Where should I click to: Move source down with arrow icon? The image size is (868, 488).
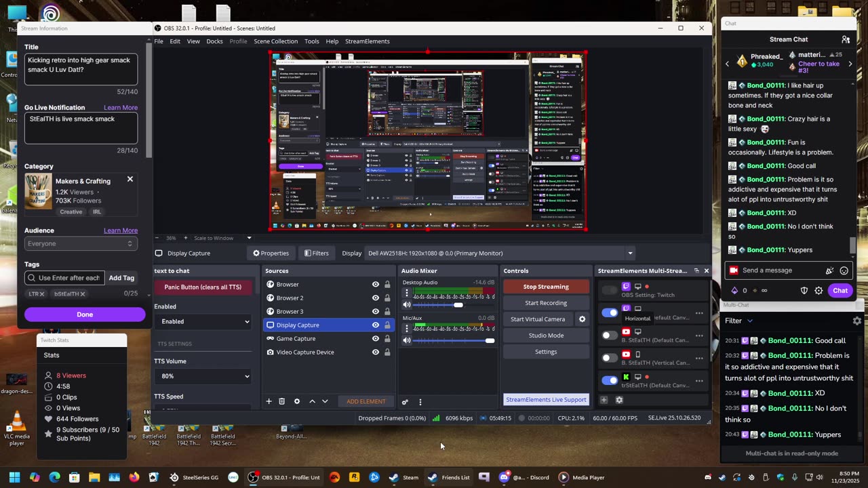click(325, 401)
